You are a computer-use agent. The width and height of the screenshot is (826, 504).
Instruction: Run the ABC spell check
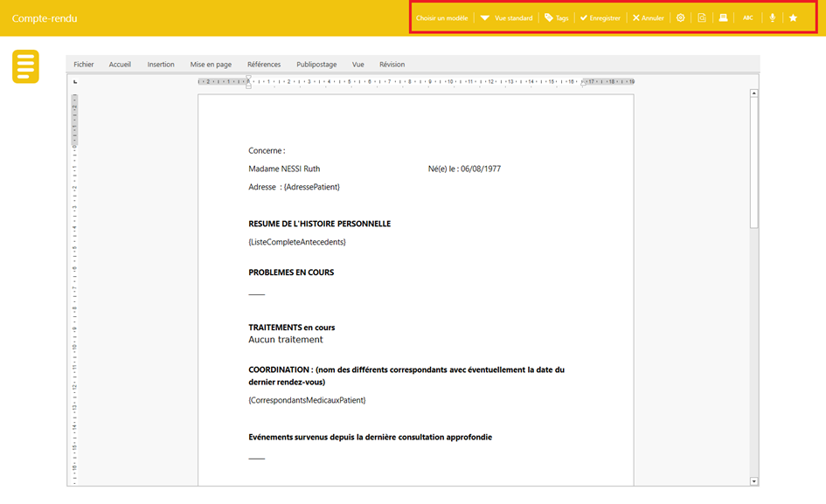[x=748, y=17]
